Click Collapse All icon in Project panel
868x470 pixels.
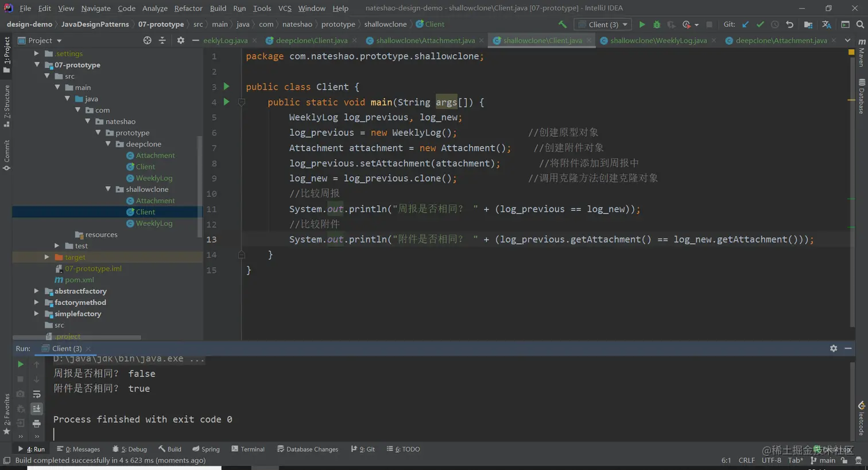[x=162, y=40]
